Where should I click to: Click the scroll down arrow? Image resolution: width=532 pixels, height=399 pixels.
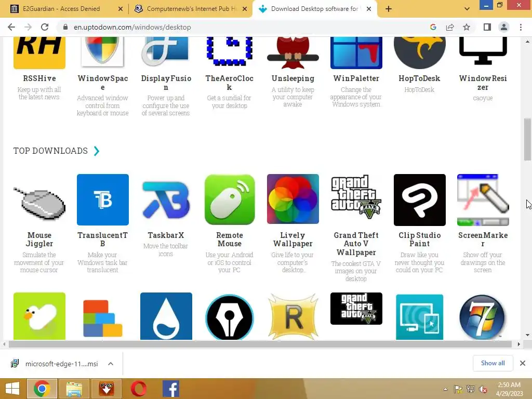[x=527, y=335]
